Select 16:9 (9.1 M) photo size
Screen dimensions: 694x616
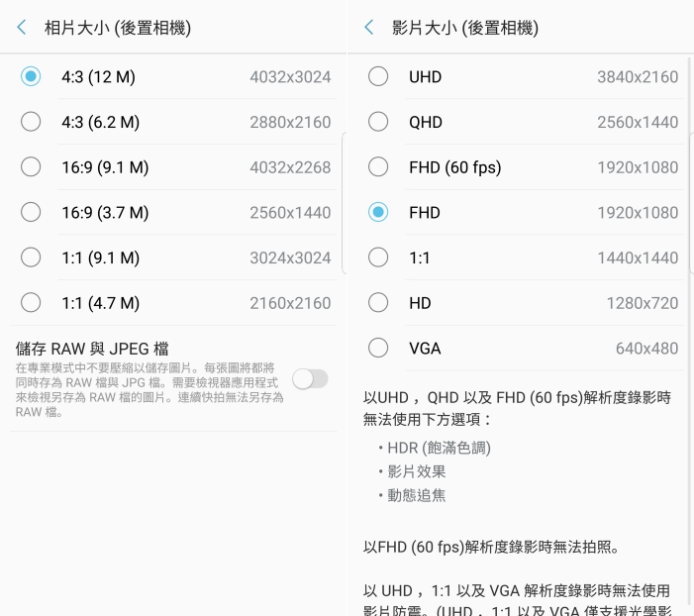pos(31,167)
